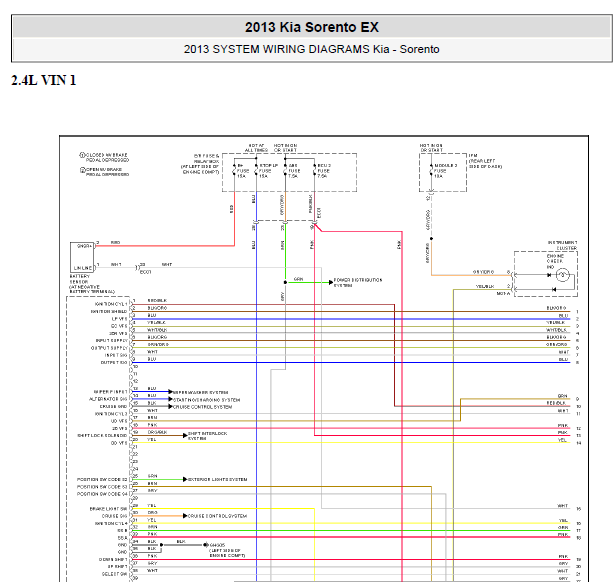Click the 'INSTRUMENT CLUSTER' label
This screenshot has width=613, height=582.
pos(562,245)
